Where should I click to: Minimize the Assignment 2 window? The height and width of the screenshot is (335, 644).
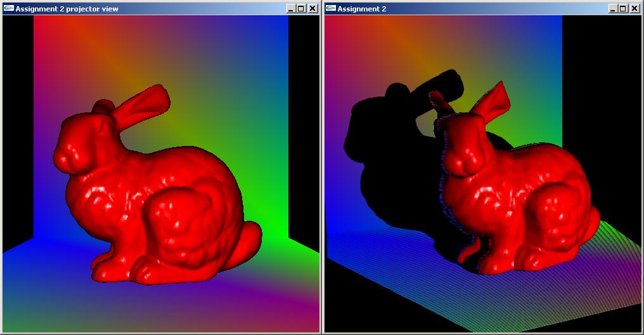[613, 9]
